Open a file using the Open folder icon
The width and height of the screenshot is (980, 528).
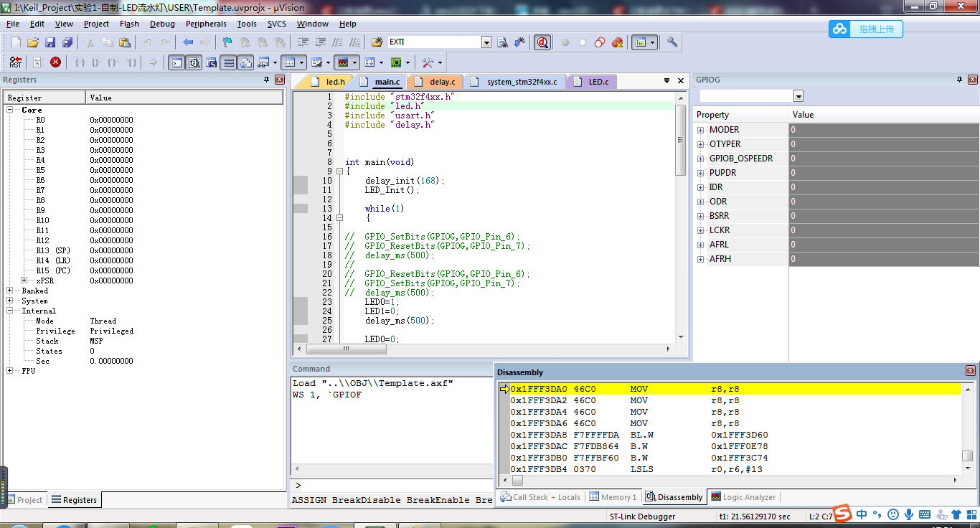coord(33,42)
